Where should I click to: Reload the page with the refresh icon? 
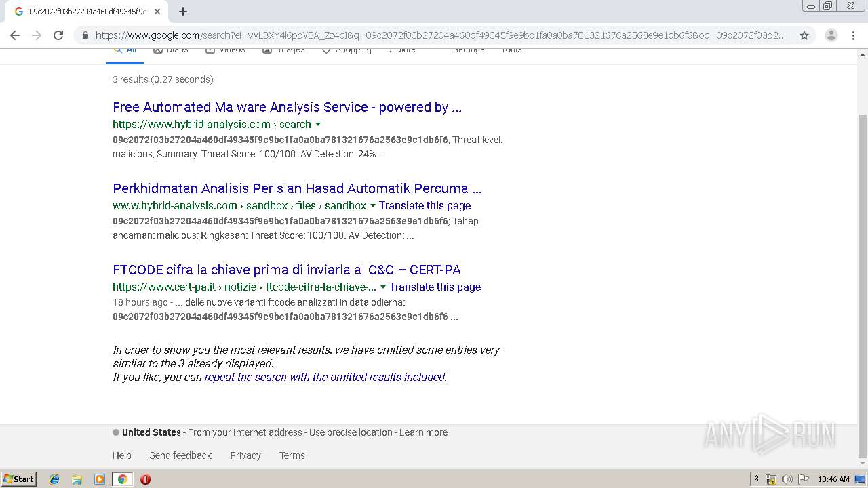point(58,35)
